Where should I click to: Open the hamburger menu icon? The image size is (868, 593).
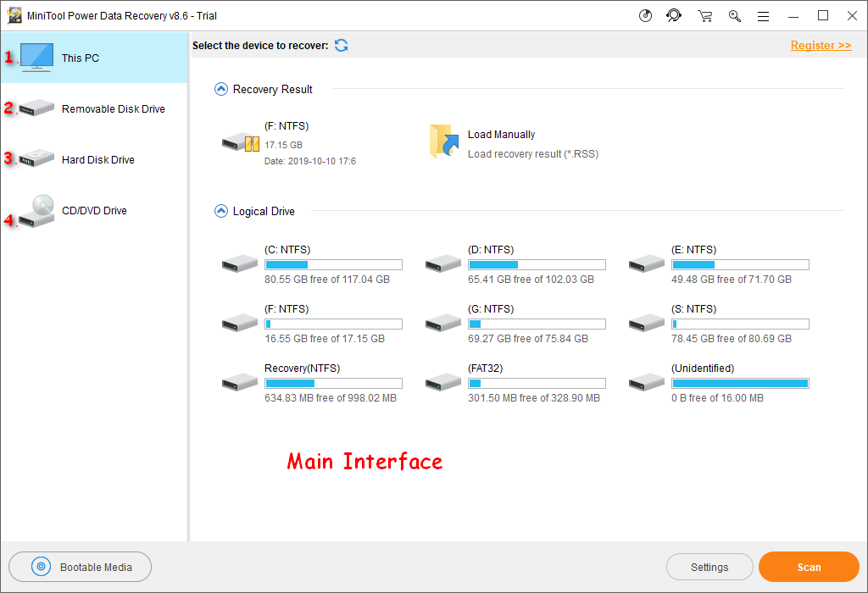pos(763,16)
